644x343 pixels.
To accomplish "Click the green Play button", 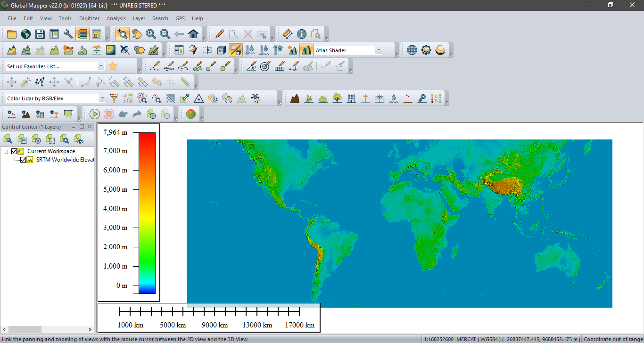I will (x=95, y=114).
